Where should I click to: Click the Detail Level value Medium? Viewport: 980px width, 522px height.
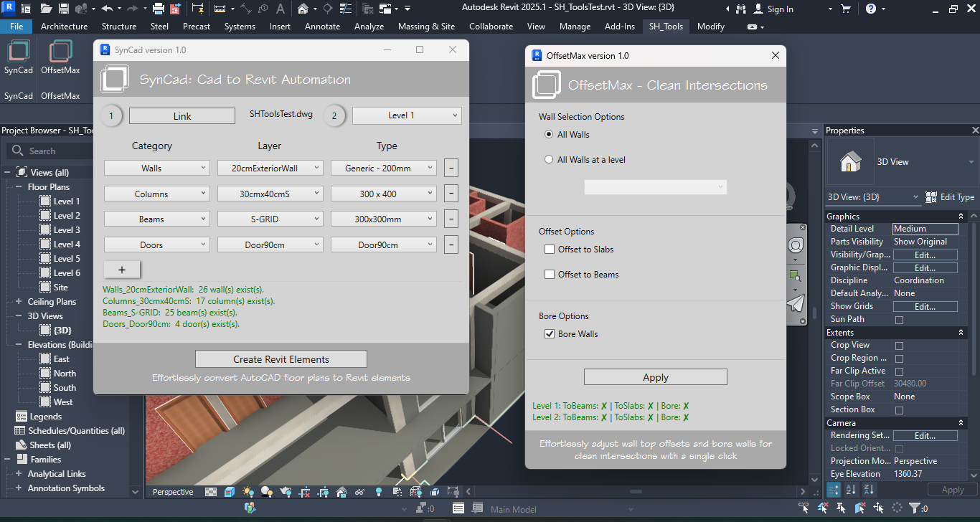coord(925,229)
